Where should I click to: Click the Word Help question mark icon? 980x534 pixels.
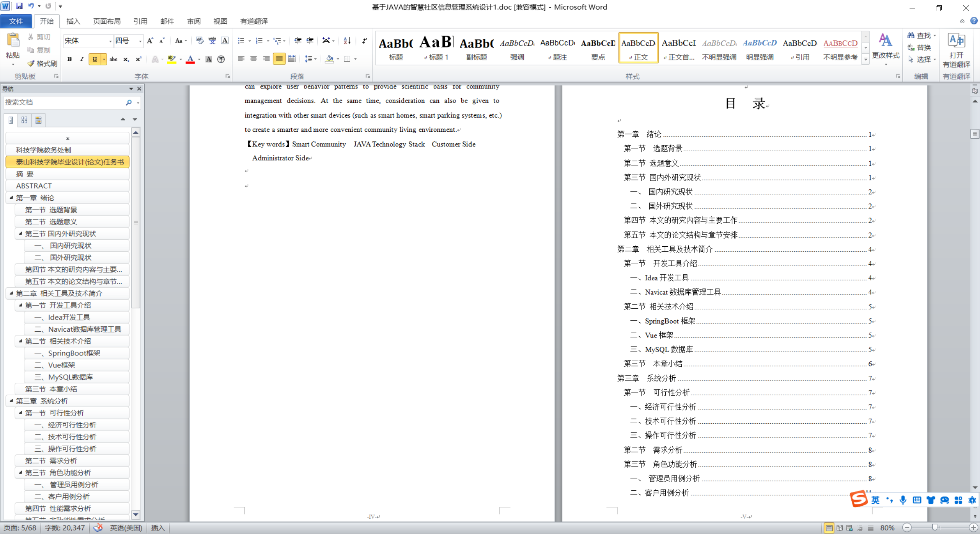(974, 21)
